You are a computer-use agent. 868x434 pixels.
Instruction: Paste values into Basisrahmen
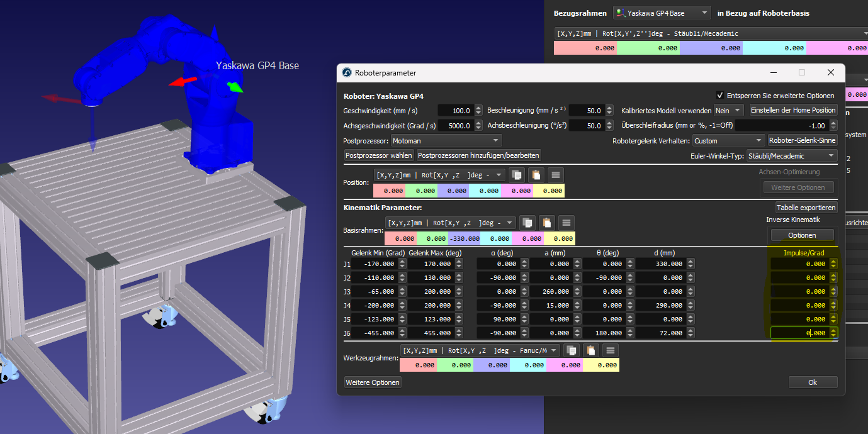546,223
